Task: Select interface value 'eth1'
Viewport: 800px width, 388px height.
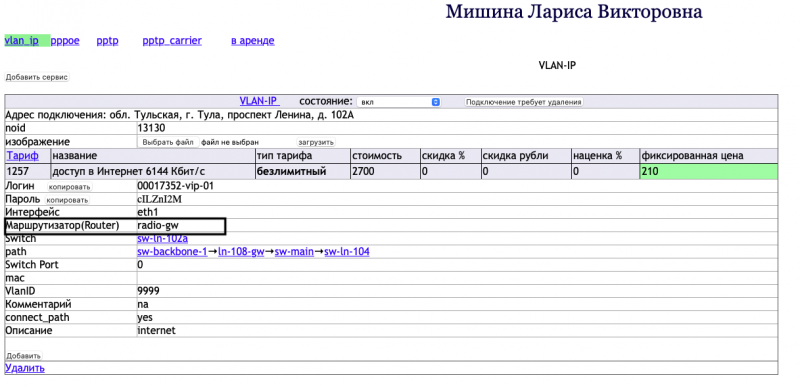Action: (148, 212)
